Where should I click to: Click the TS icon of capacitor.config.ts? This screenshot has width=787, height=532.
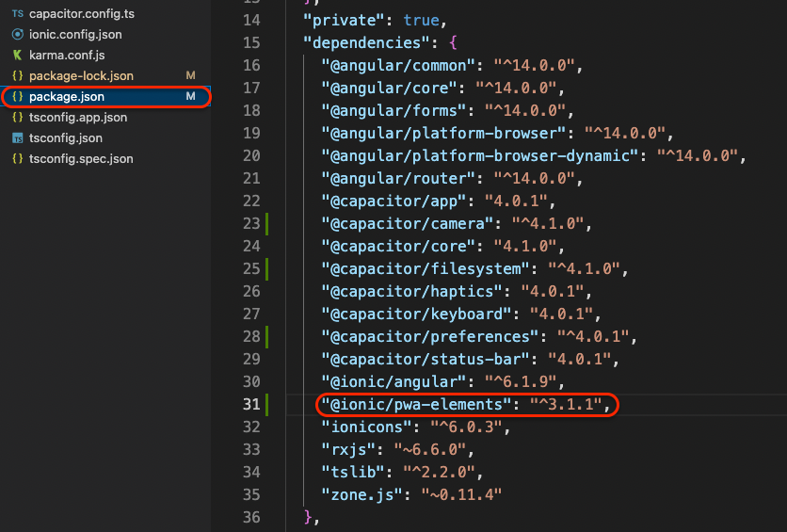18,13
